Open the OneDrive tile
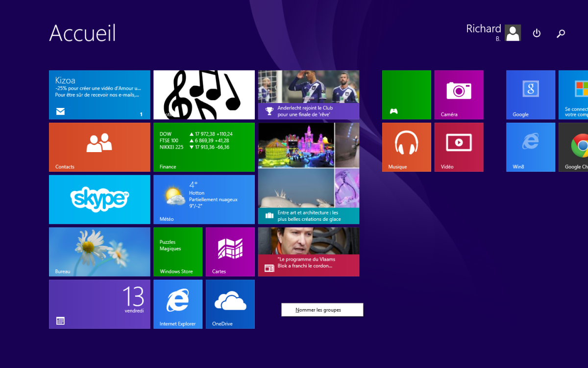This screenshot has height=368, width=588. (x=230, y=304)
